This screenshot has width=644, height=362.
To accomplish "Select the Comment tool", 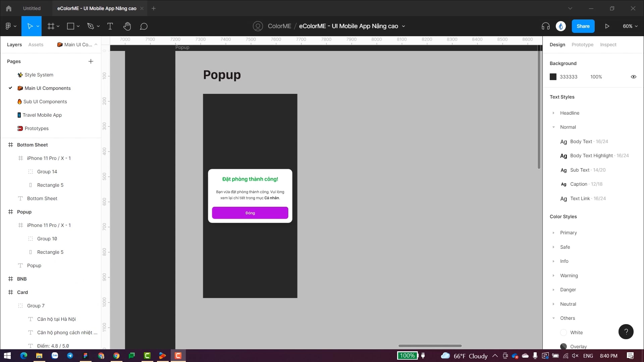I will pyautogui.click(x=144, y=26).
